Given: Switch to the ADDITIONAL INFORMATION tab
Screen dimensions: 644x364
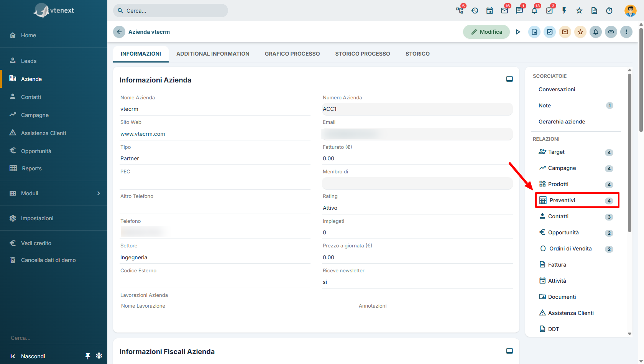Looking at the screenshot, I should pos(213,54).
